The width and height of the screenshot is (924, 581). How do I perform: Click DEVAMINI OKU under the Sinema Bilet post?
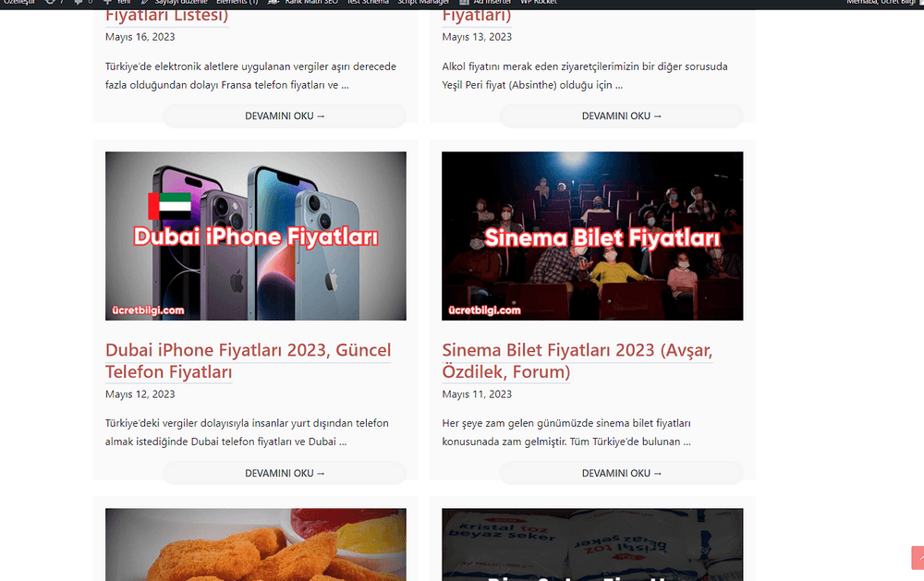622,473
